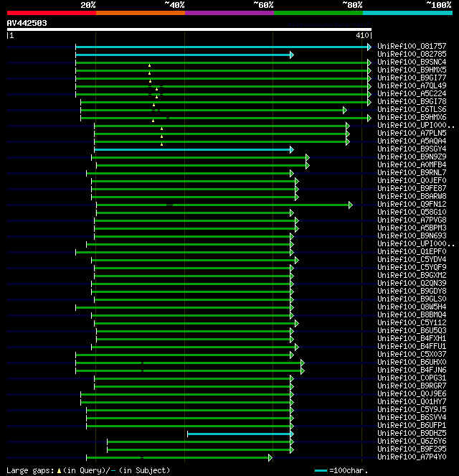Image resolution: width=459 pixels, height=476 pixels.
Task: Click the cyan alignment bar for UniRef100_B9SGY4
Action: 192,149
